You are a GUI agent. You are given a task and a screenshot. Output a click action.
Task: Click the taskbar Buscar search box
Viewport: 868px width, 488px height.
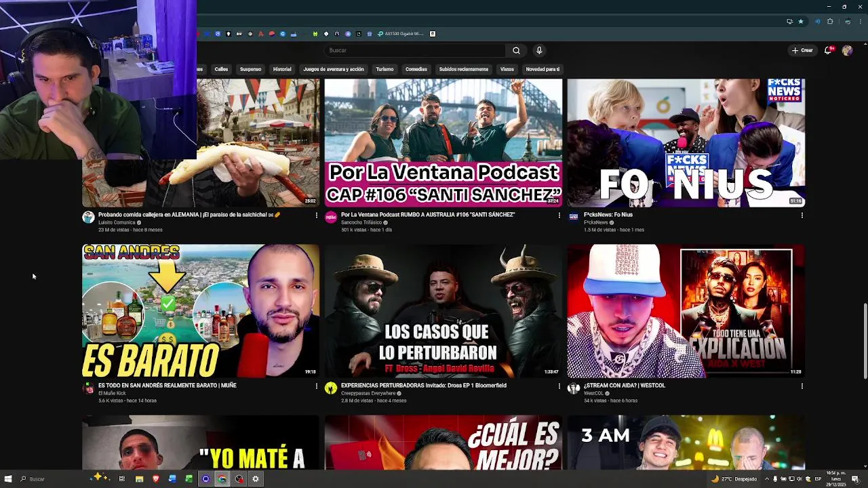(51, 479)
